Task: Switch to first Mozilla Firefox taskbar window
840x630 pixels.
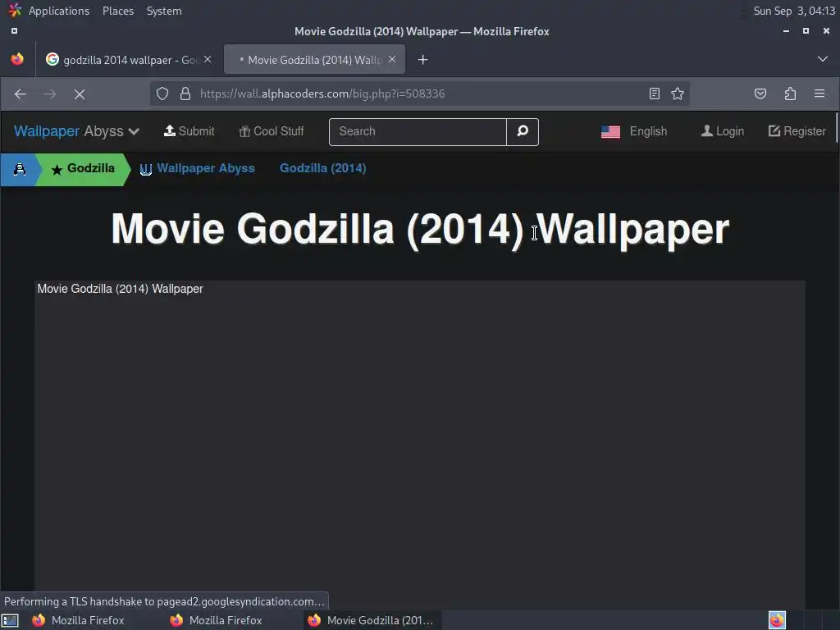Action: pos(79,620)
